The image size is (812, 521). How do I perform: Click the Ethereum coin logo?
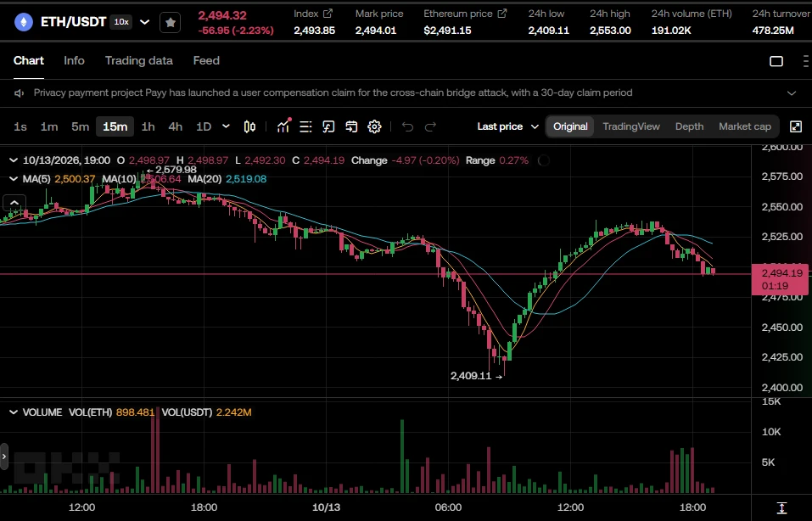tap(23, 22)
